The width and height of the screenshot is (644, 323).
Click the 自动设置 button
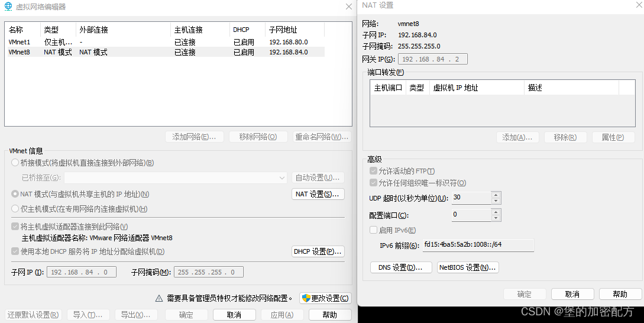318,177
